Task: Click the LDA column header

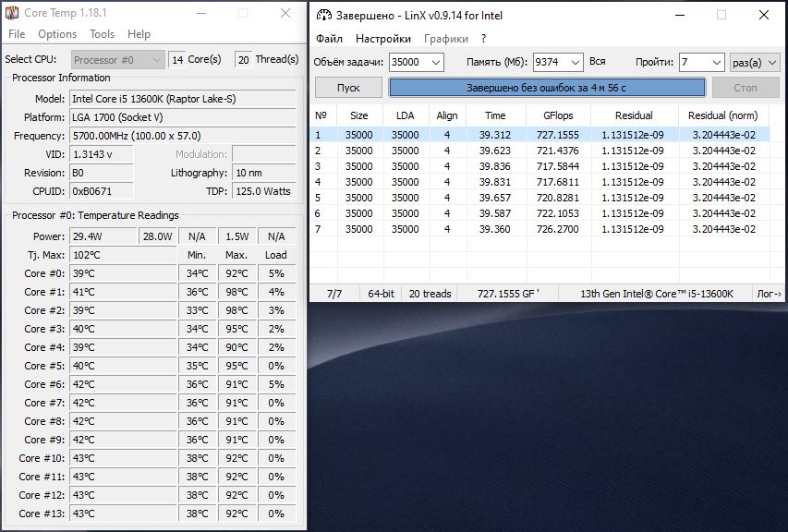Action: coord(405,115)
